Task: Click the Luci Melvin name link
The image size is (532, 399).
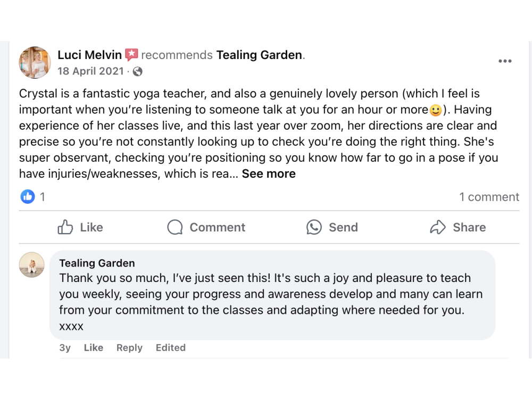Action: pos(89,55)
